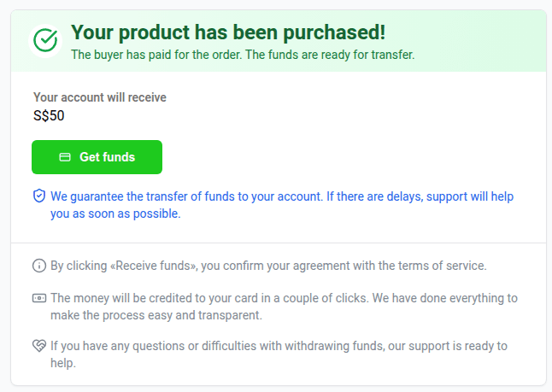Click the green Get funds button
Screen dimensions: 552x392
coord(97,157)
